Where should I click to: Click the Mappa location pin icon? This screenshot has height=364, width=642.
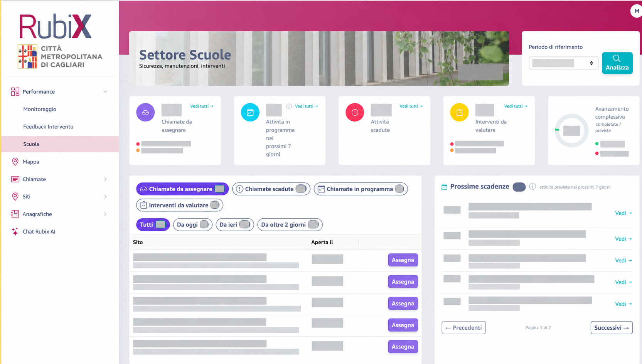coord(15,162)
